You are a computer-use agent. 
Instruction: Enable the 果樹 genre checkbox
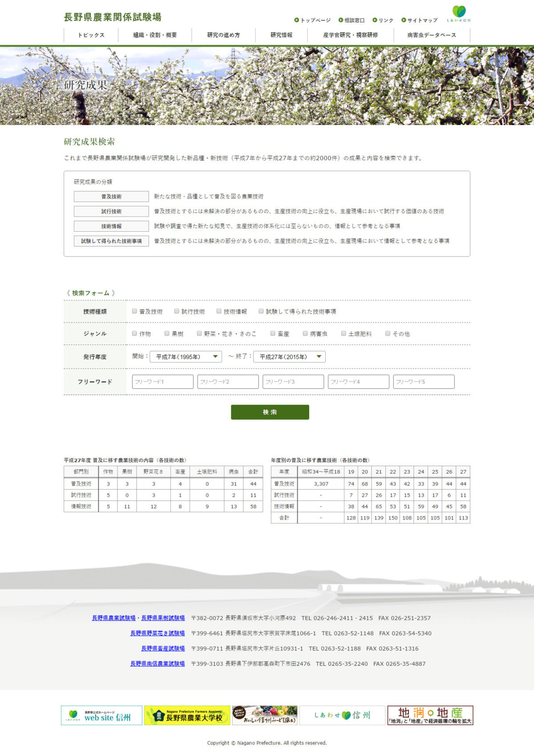[167, 334]
